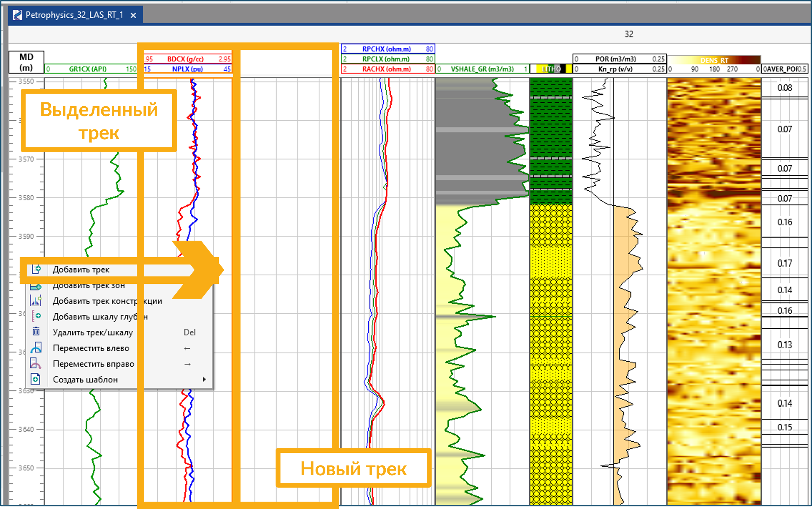
Task: Click the create template icon
Action: (36, 379)
